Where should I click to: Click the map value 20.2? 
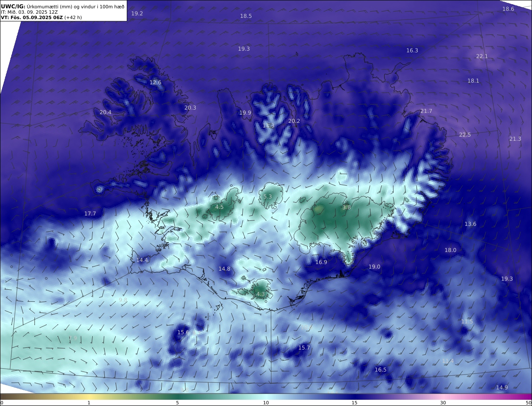pyautogui.click(x=294, y=121)
